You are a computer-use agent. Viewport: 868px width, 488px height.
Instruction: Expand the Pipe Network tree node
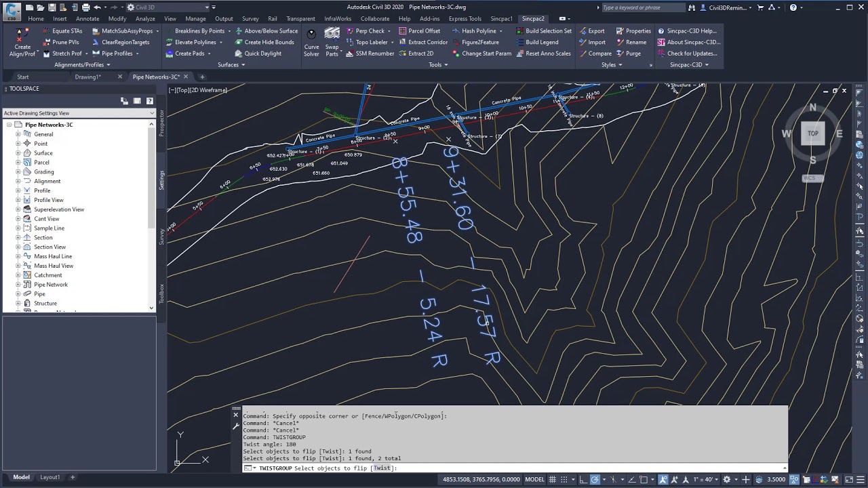pyautogui.click(x=18, y=285)
